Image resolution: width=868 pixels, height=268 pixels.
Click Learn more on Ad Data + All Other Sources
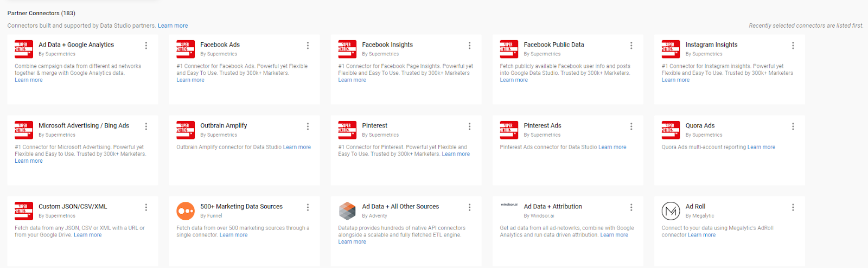(x=352, y=241)
